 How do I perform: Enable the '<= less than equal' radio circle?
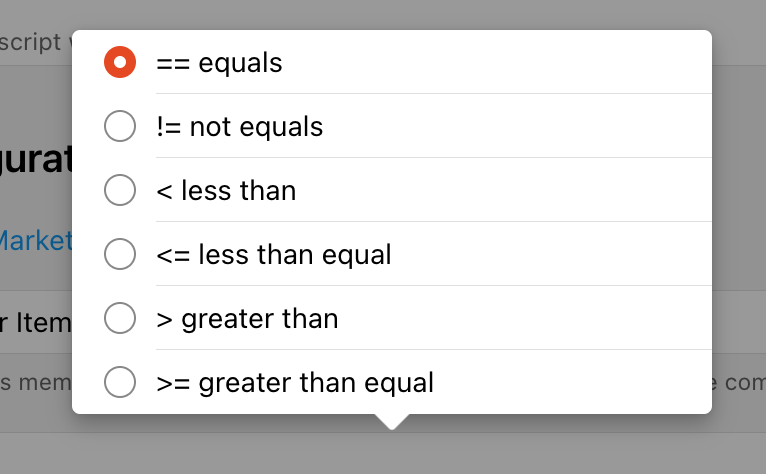click(120, 254)
